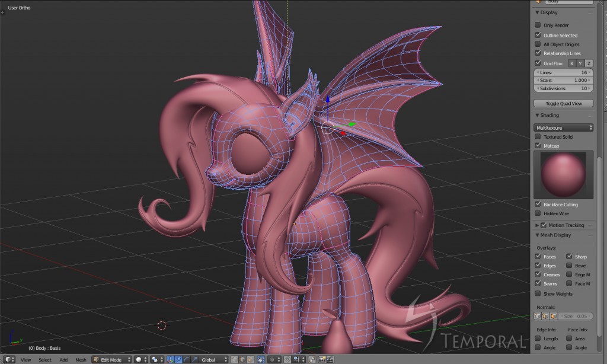
Task: Open the Mesh menu
Action: (82, 359)
